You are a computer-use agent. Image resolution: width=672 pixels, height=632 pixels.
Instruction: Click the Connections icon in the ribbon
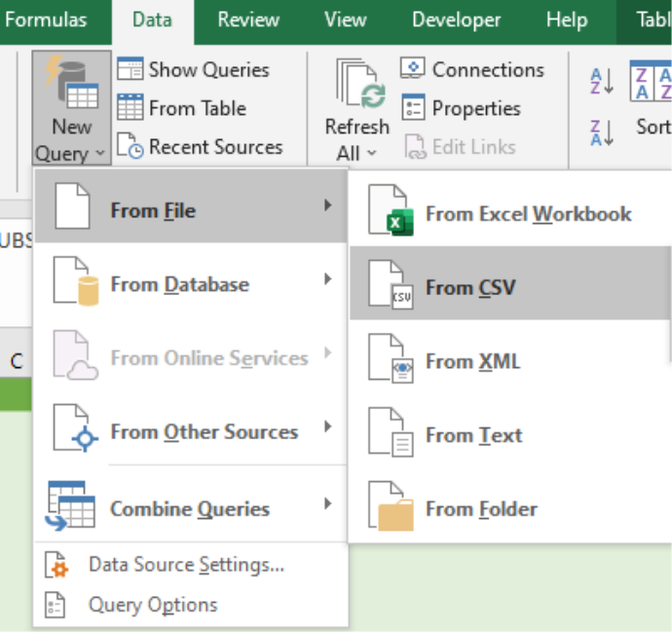click(x=413, y=68)
